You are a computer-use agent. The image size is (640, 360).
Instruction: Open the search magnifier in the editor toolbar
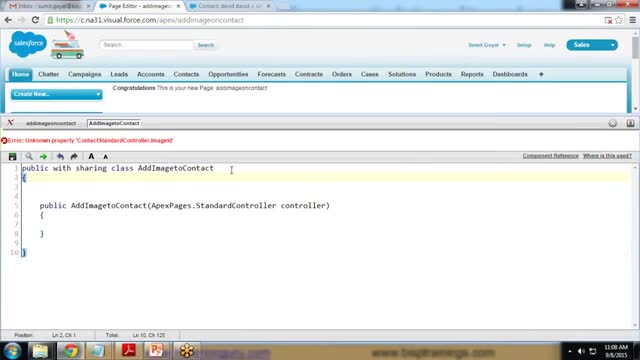coord(29,156)
